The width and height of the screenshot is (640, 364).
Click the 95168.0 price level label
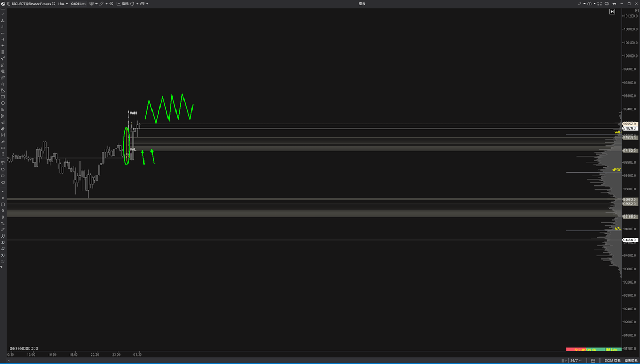(630, 216)
